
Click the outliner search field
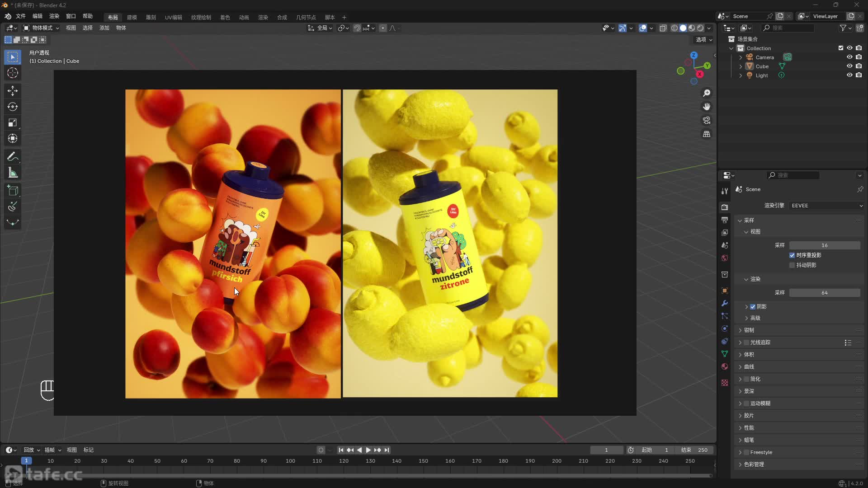(x=788, y=28)
